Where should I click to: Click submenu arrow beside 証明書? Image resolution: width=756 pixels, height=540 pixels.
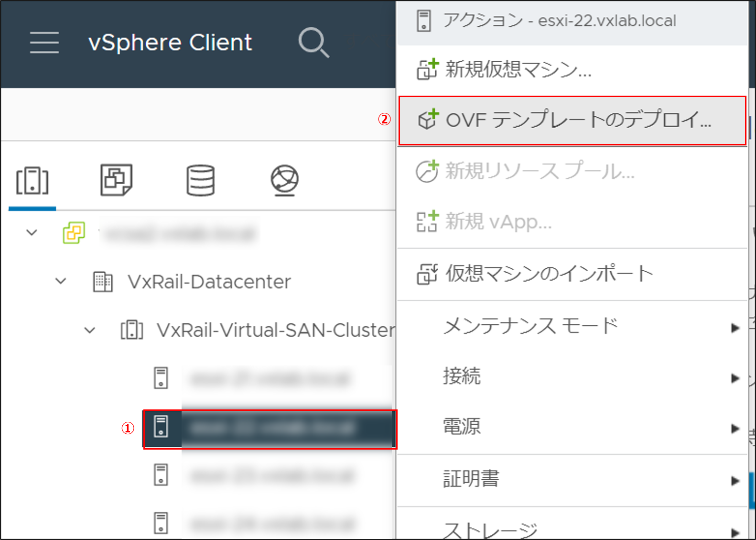(x=735, y=481)
